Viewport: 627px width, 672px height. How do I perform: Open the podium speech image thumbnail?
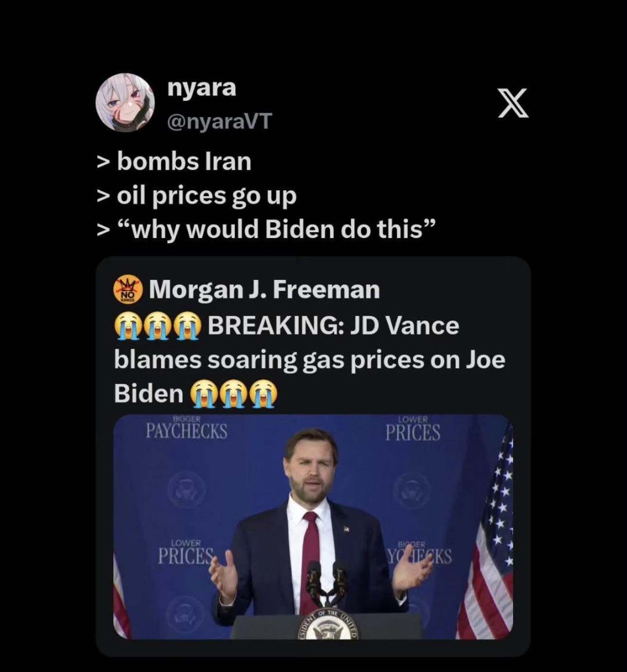tap(313, 527)
